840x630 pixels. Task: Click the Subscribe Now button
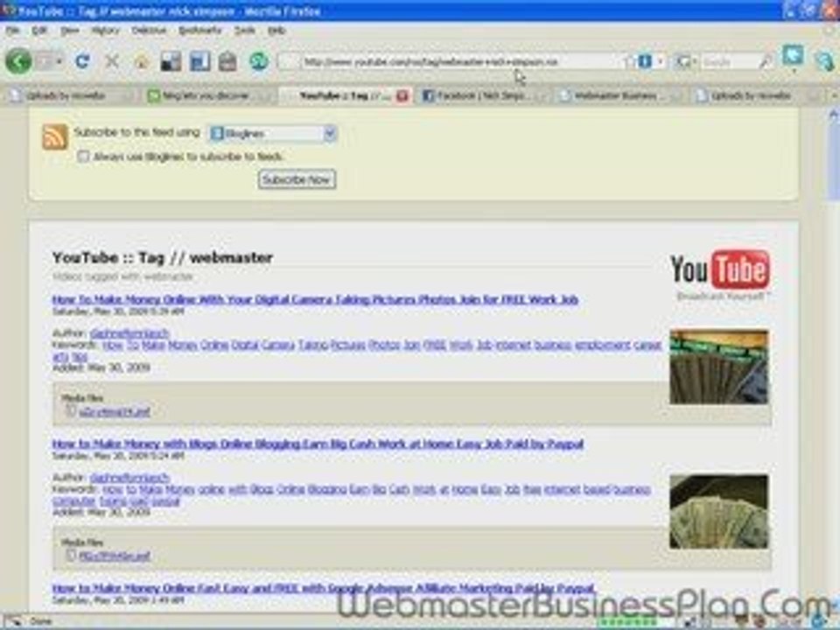point(297,179)
